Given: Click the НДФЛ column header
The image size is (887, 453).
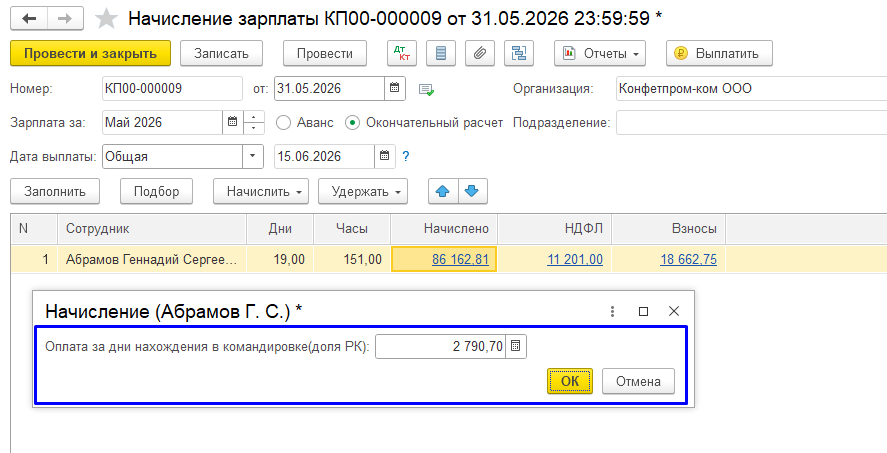Looking at the screenshot, I should point(554,228).
